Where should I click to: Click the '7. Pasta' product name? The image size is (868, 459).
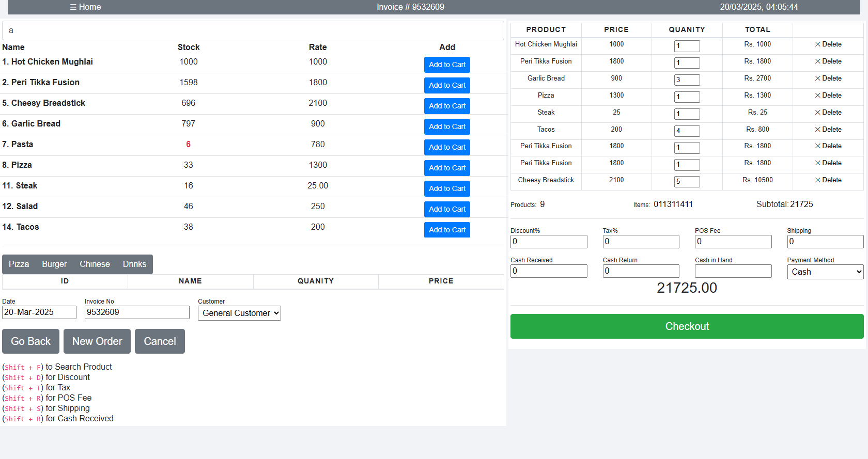click(x=18, y=144)
